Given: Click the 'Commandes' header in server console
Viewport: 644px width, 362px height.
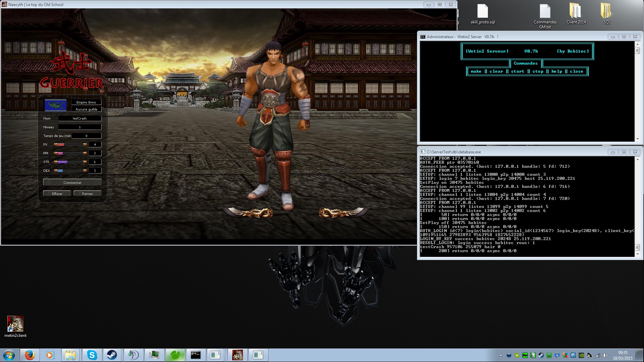Looking at the screenshot, I should point(525,63).
